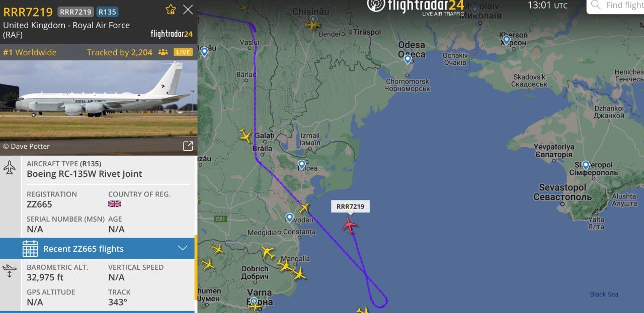Screen dimensions: 644x313
Task: Click the favorite star icon for RRR7219
Action: coord(171,10)
